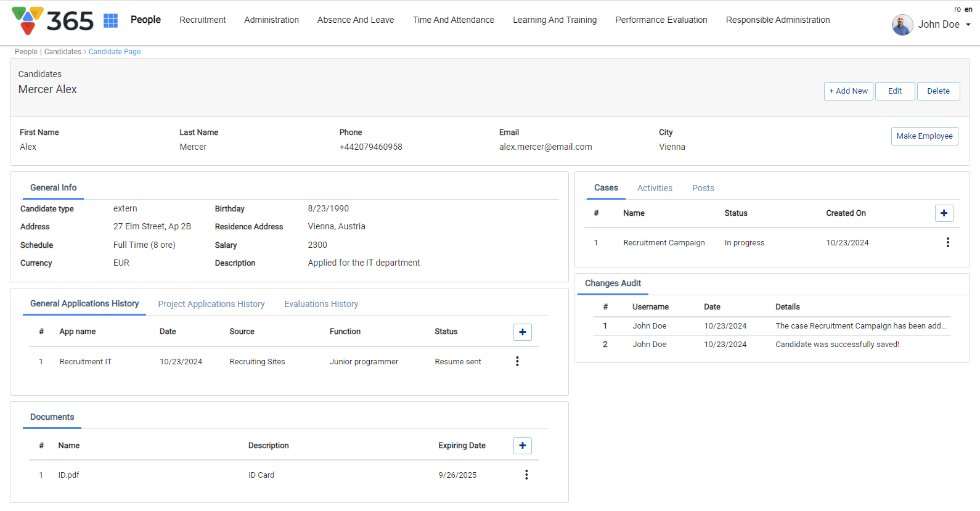Switch to Project Applications History tab
Screen dimensions: 980x511
click(x=211, y=304)
